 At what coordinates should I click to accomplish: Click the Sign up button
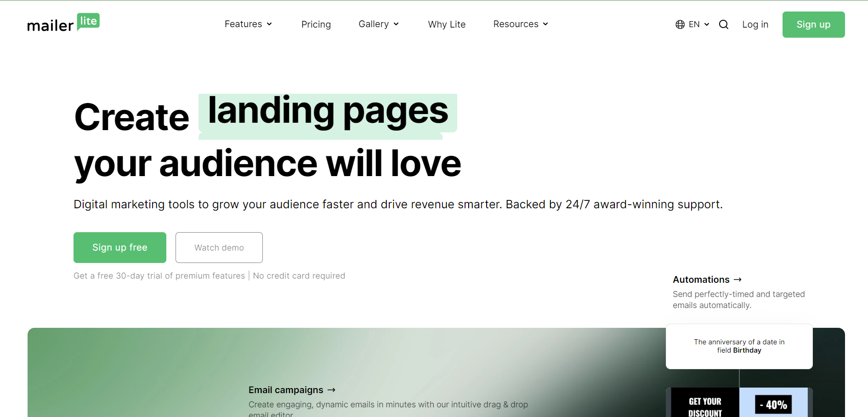click(x=813, y=24)
